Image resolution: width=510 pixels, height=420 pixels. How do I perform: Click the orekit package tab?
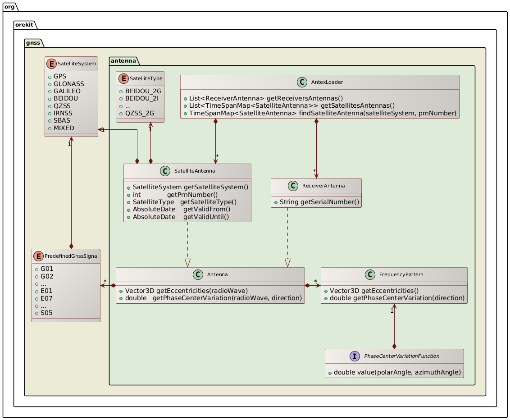pos(24,26)
